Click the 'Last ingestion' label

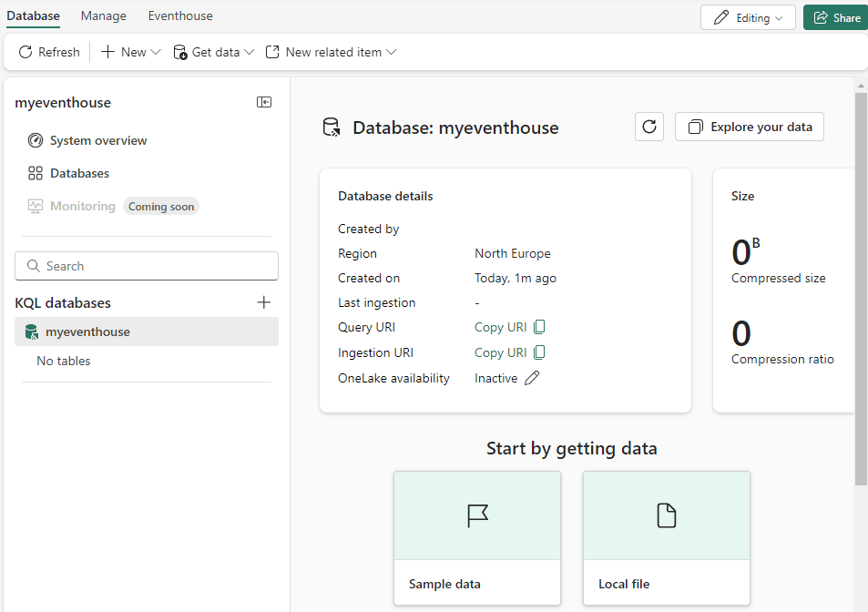(x=376, y=302)
